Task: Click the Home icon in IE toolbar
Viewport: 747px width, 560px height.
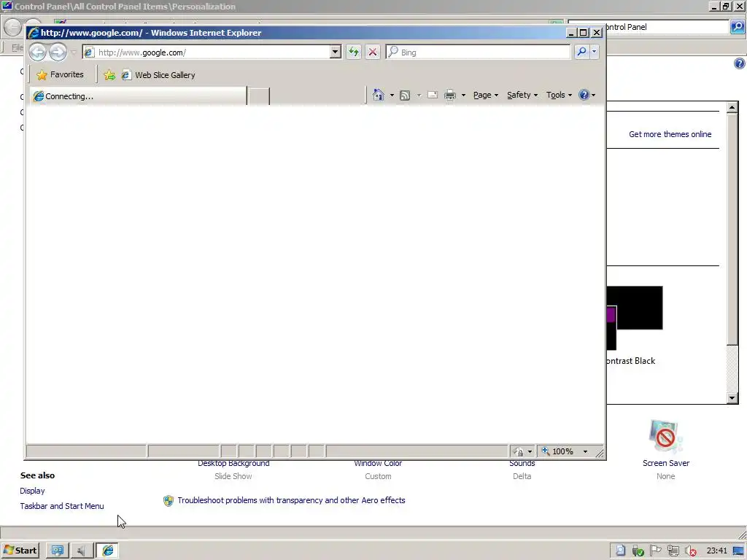Action: [379, 95]
